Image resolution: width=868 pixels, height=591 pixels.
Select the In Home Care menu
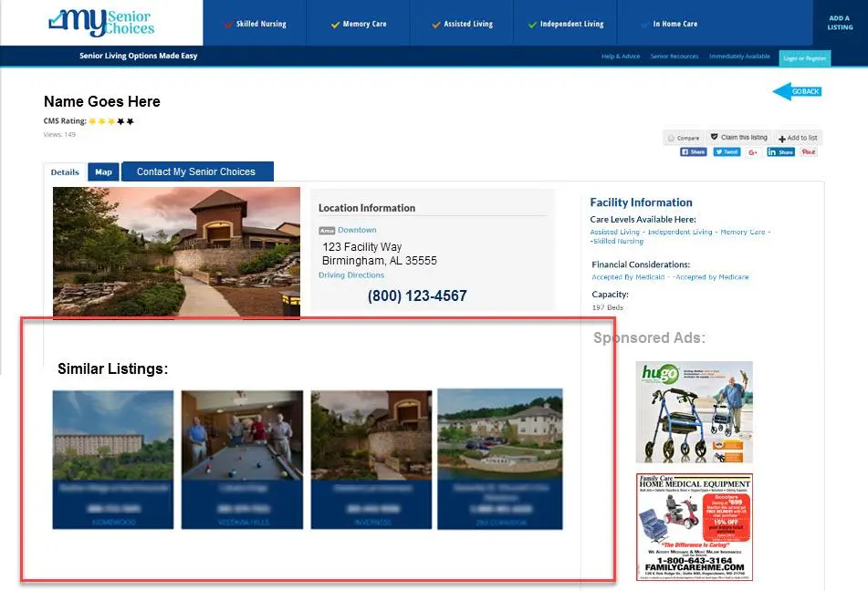(x=669, y=24)
